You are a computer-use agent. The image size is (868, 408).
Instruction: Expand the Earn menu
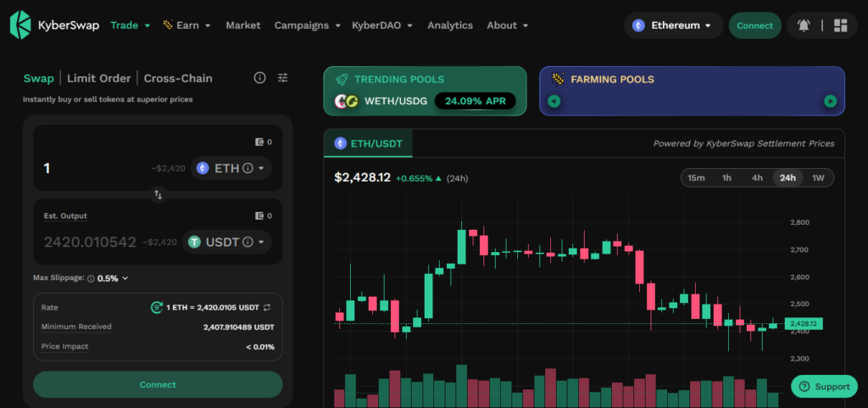pyautogui.click(x=187, y=25)
